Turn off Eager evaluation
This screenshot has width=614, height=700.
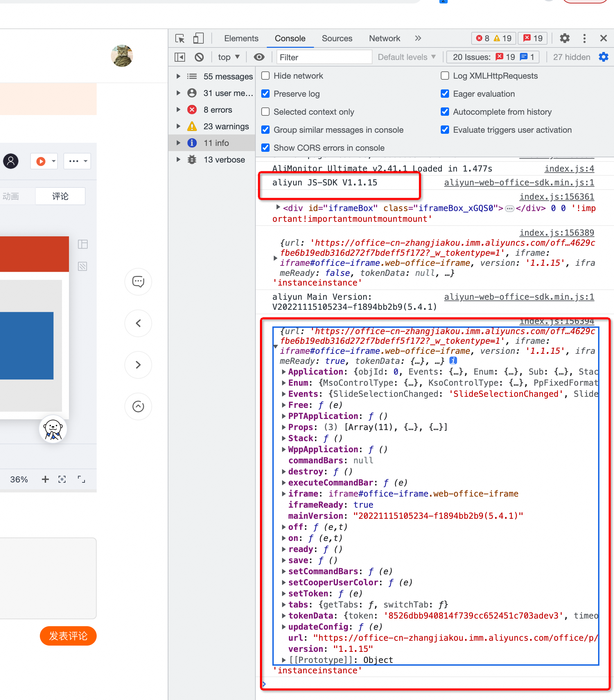(x=445, y=94)
